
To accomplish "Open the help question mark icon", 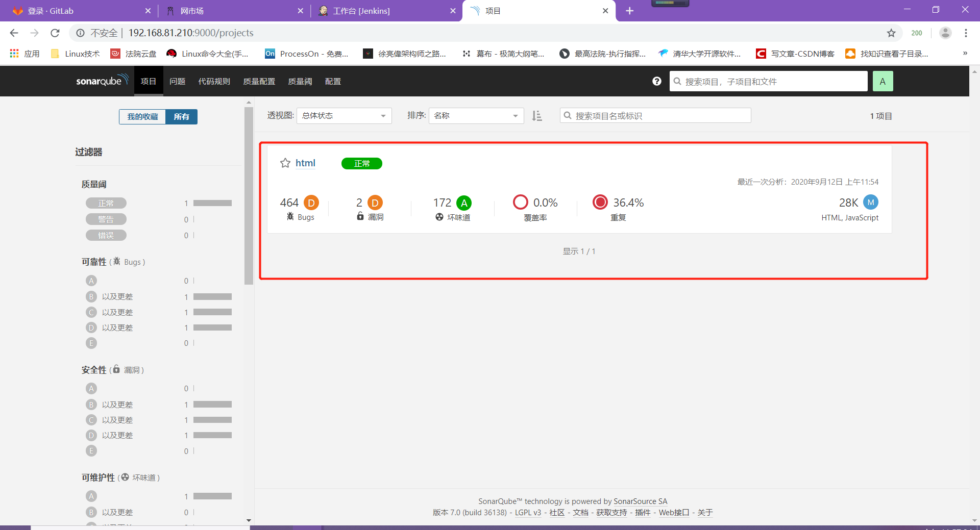I will tap(657, 81).
